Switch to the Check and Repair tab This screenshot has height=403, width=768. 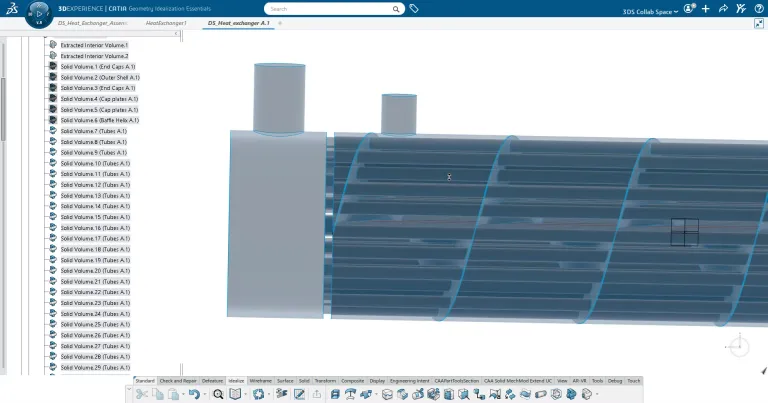click(x=178, y=380)
